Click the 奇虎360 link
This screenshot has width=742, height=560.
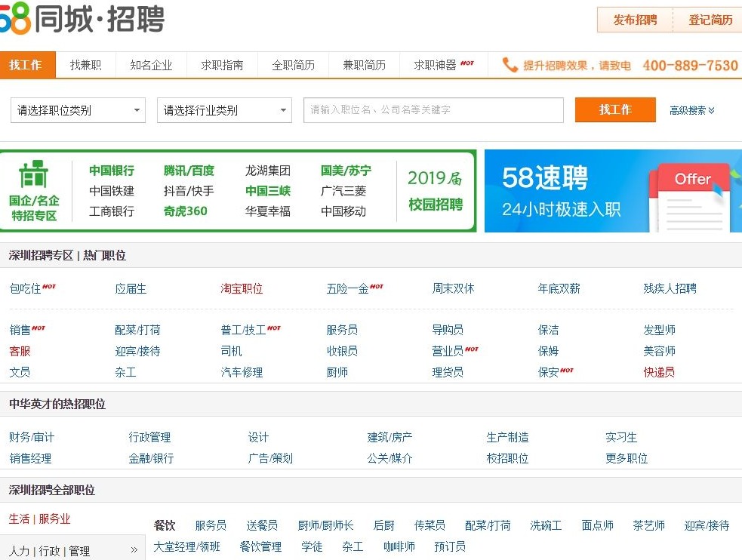pos(186,211)
